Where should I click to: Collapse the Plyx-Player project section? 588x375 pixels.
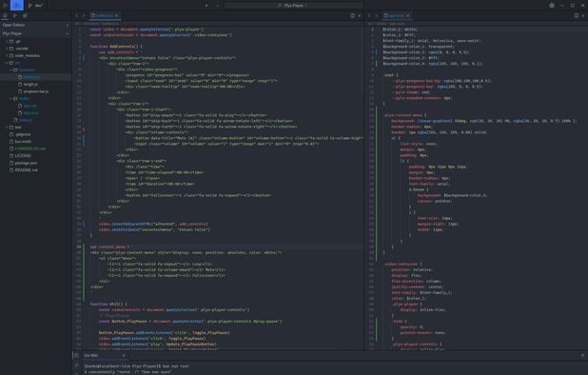[x=35, y=33]
